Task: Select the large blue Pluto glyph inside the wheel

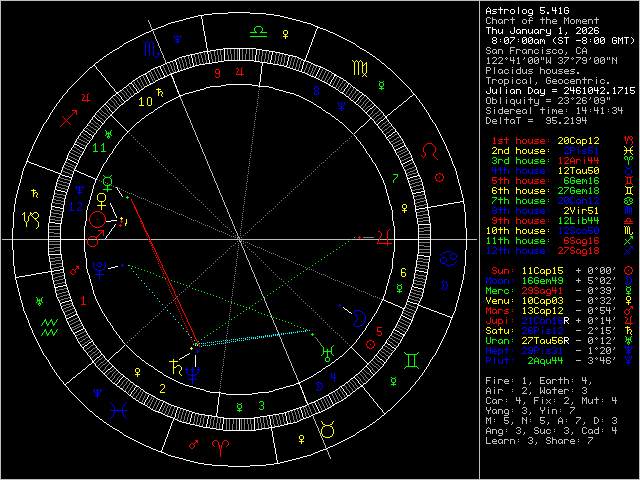Action: pyautogui.click(x=100, y=270)
